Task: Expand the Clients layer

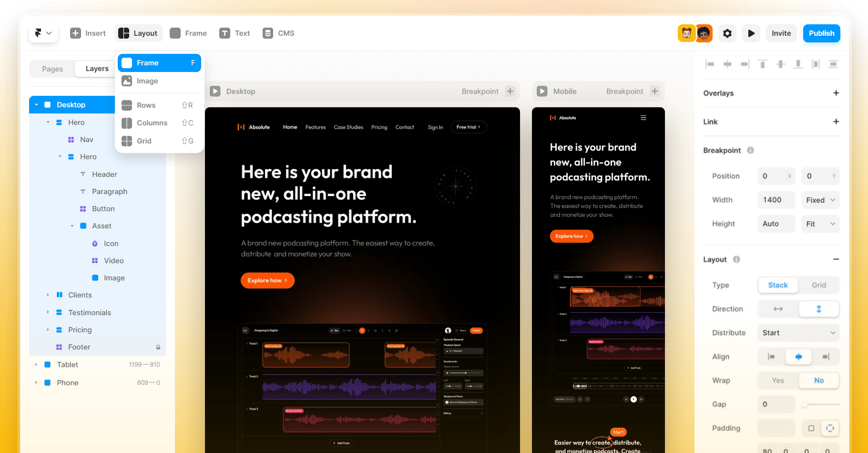Action: tap(48, 295)
